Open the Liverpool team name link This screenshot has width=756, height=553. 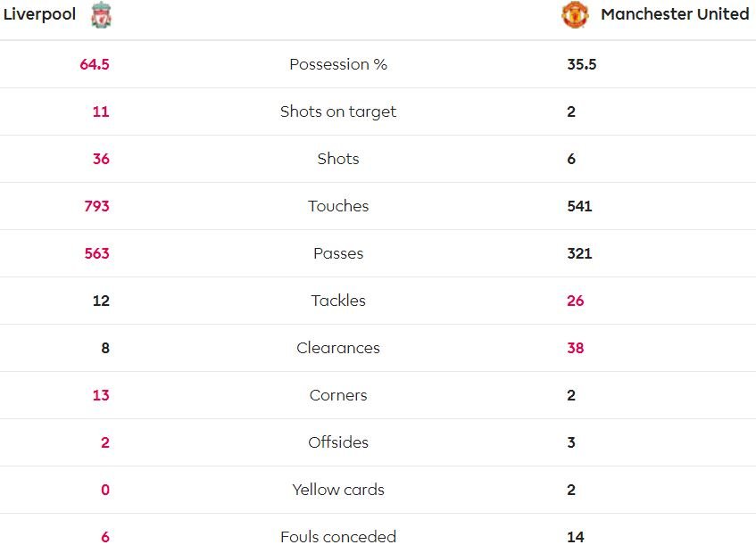pyautogui.click(x=39, y=14)
